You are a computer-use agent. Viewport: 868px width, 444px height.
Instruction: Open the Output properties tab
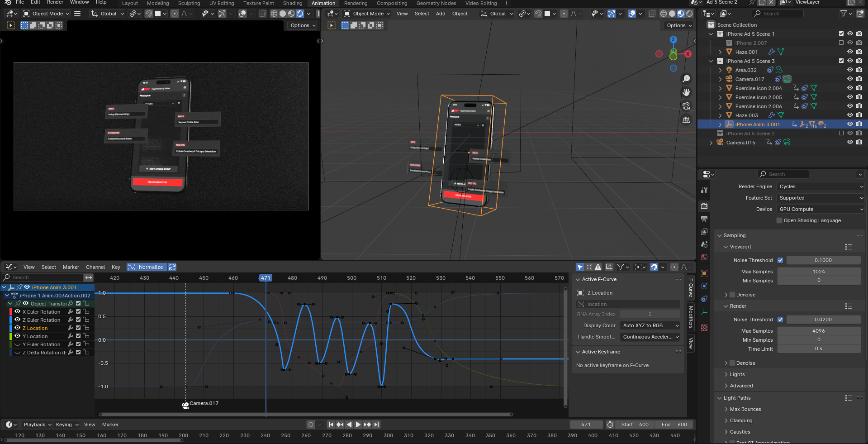pos(704,219)
